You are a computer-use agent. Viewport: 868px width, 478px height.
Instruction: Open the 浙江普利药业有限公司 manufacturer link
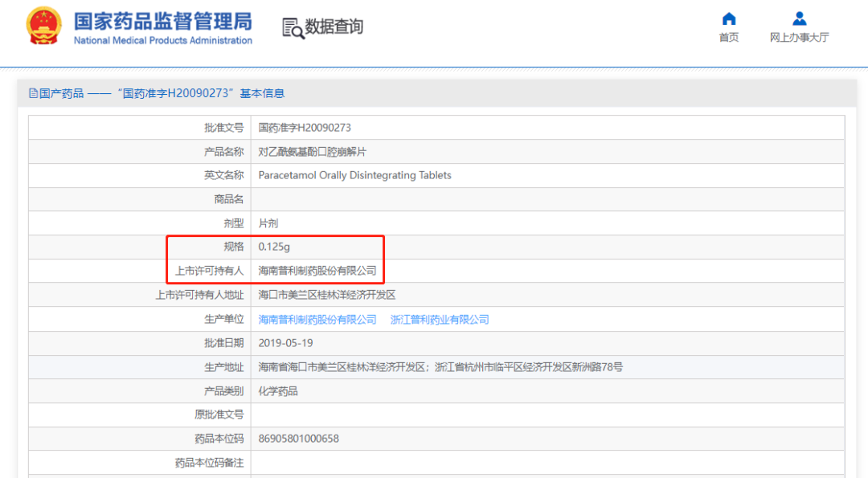[440, 319]
